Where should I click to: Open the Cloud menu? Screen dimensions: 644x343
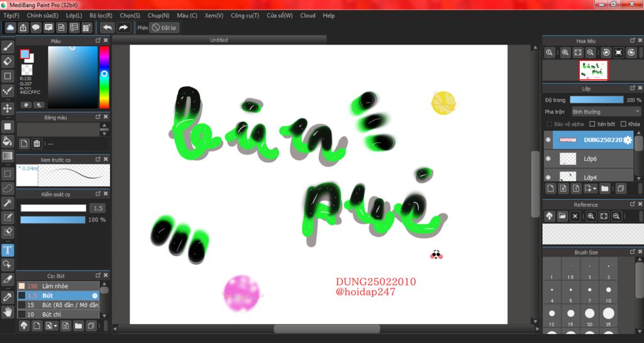click(x=308, y=16)
